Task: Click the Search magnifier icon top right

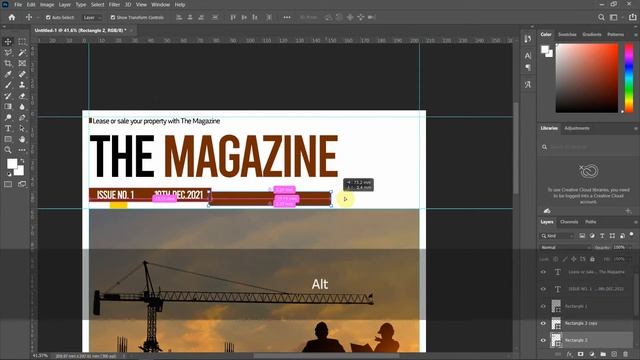Action: tap(601, 17)
